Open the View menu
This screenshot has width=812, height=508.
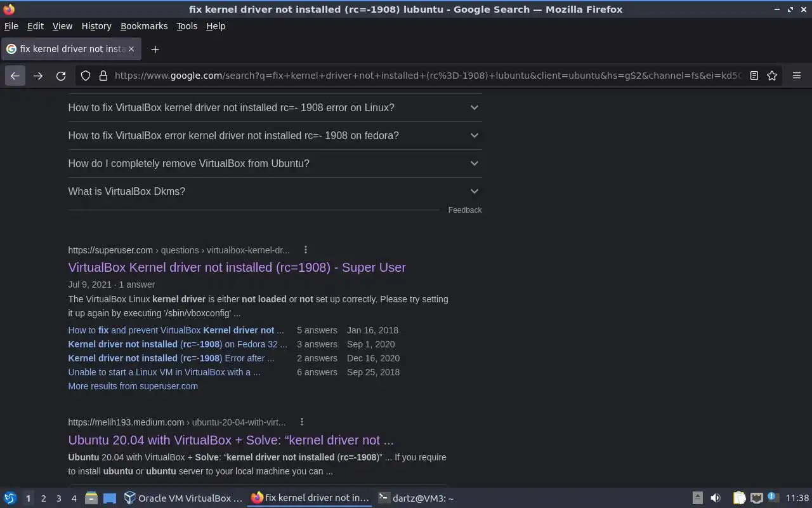tap(62, 26)
